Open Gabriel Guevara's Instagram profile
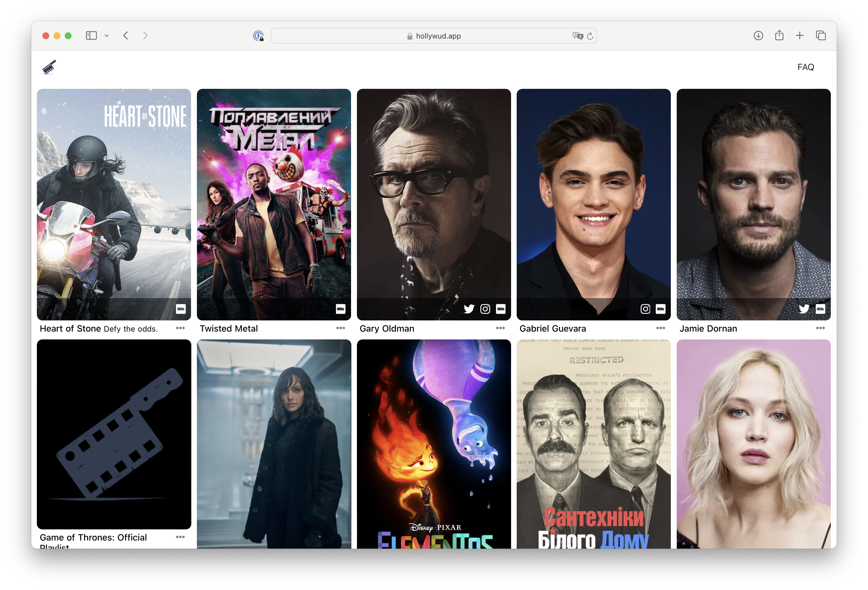 tap(645, 309)
